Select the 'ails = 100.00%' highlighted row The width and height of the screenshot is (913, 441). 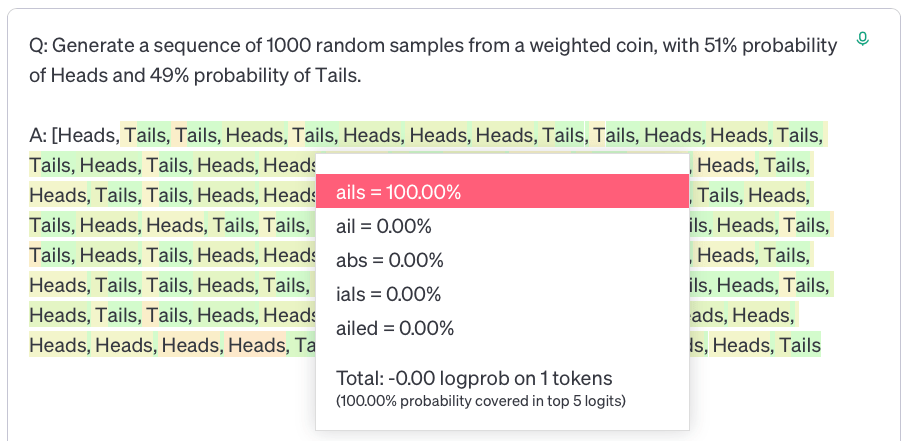[x=502, y=191]
